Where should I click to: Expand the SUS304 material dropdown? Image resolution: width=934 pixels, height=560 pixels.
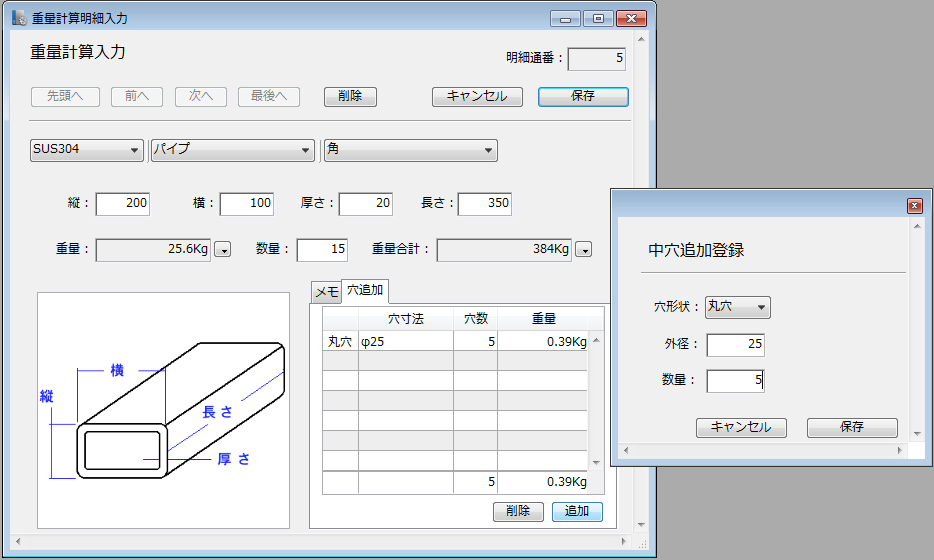[x=87, y=150]
